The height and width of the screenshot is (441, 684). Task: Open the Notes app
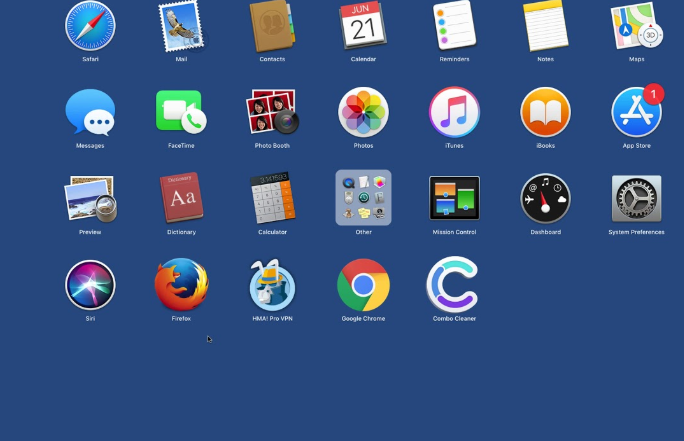(x=545, y=26)
